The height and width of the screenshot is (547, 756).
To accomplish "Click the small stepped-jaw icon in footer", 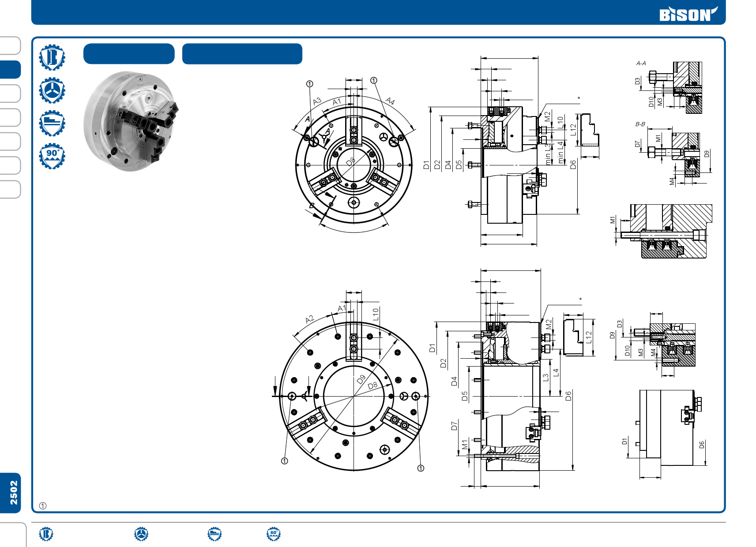I will 214,534.
